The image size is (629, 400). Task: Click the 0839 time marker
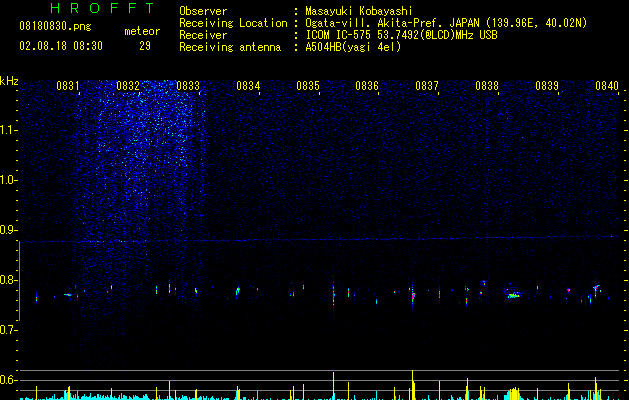tap(547, 85)
